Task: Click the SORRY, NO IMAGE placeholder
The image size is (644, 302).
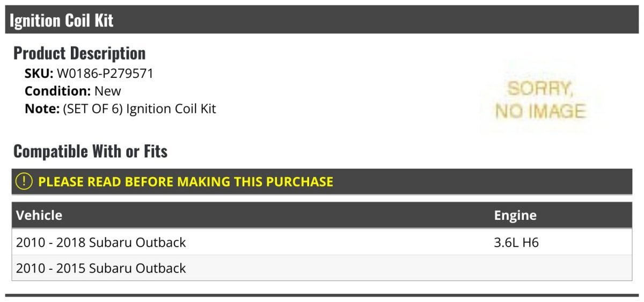Action: pyautogui.click(x=540, y=100)
